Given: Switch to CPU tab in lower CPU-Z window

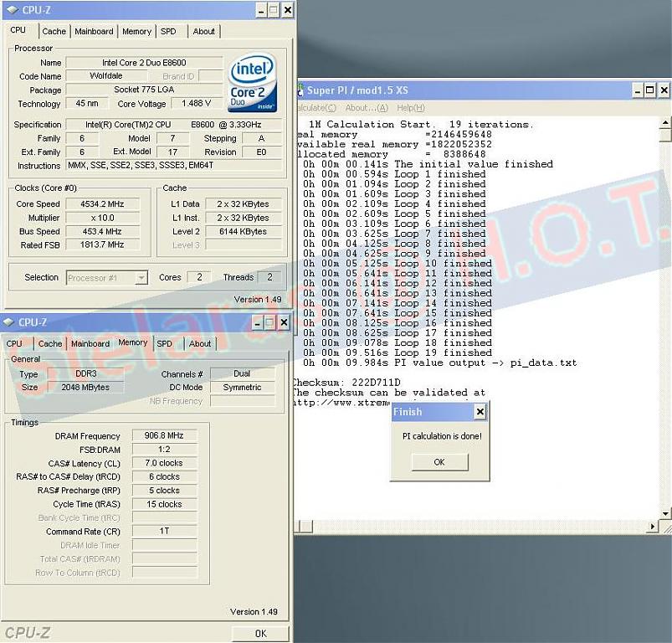Looking at the screenshot, I should click(14, 344).
